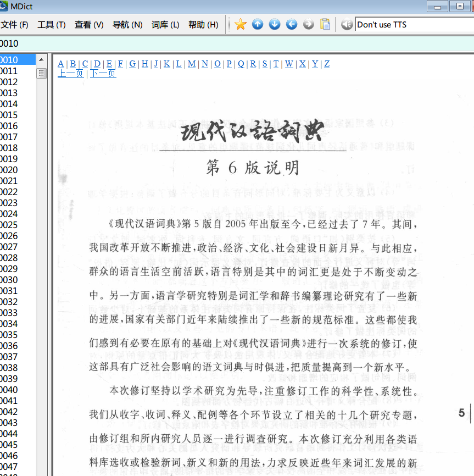Follow the letter P index link

(x=229, y=64)
